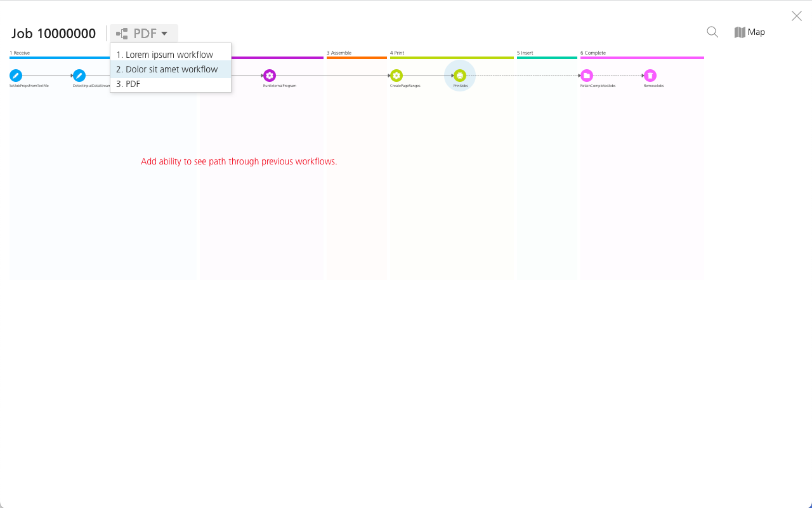Click the 1 Receive phase header
Image resolution: width=812 pixels, height=508 pixels.
point(20,53)
